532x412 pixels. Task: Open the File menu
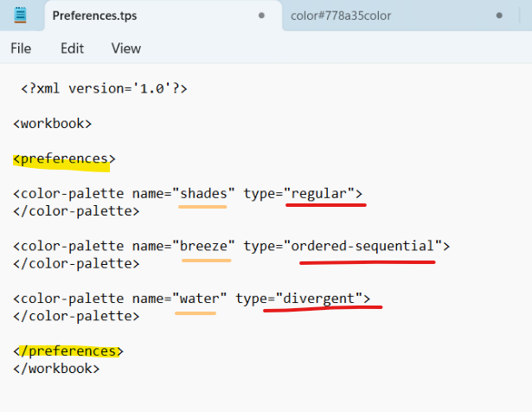pos(21,48)
